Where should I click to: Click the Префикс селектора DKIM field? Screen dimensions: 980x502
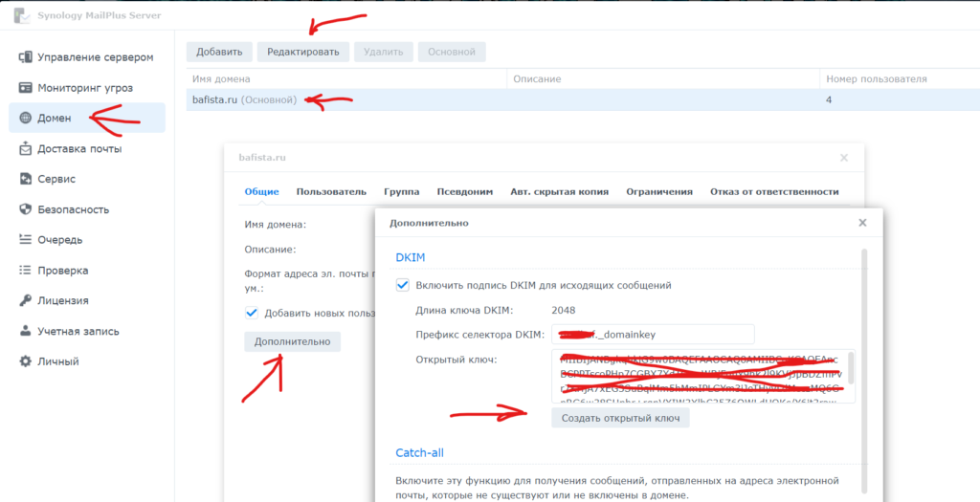653,334
